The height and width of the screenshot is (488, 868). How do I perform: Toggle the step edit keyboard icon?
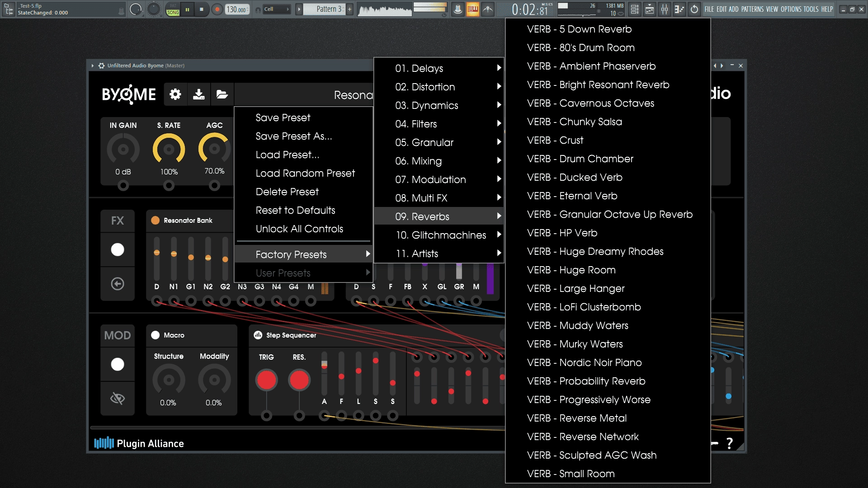[x=472, y=9]
